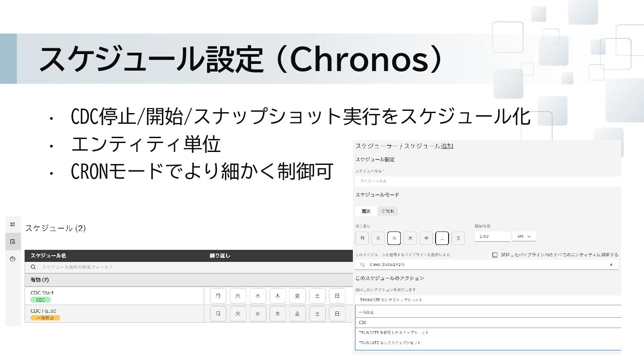Open the action dropdown showing TRUNCATE なしでスナップショット
Image resolution: width=644 pixels, height=362 pixels.
point(488,300)
